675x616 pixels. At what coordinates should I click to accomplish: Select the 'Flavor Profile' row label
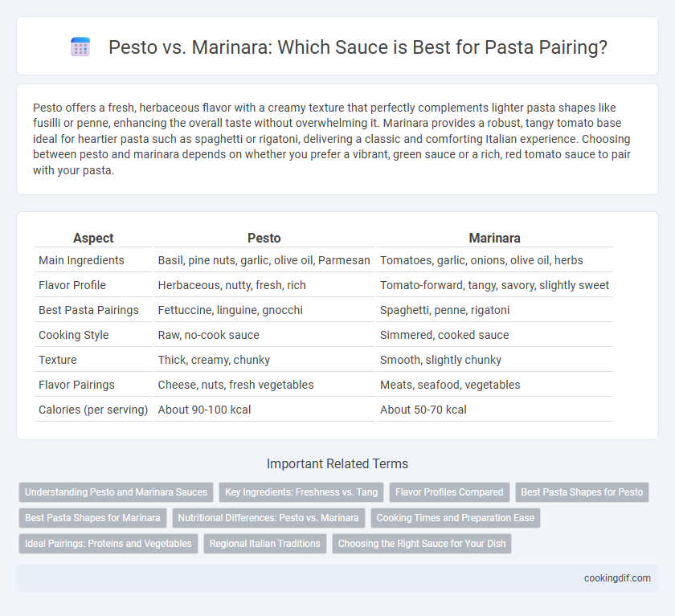click(x=72, y=285)
